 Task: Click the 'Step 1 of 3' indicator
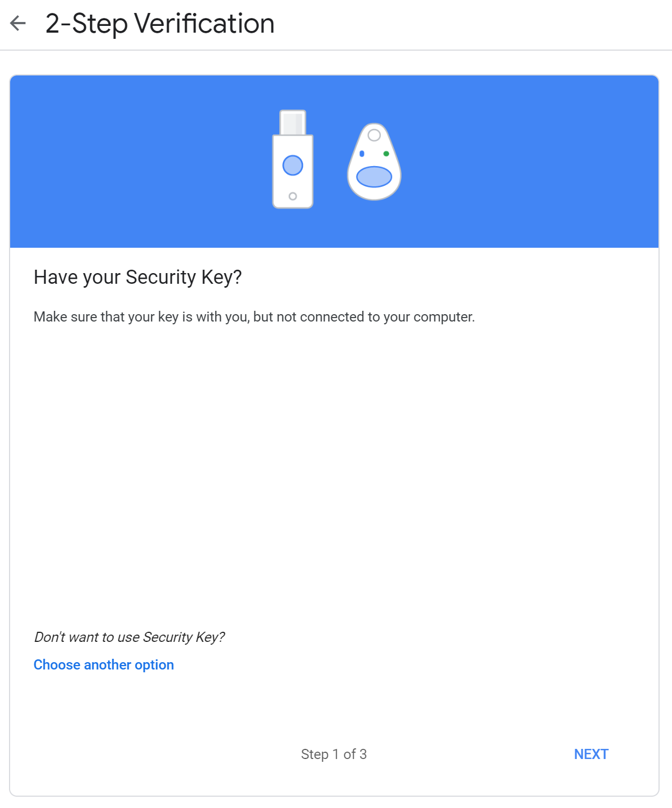[333, 754]
